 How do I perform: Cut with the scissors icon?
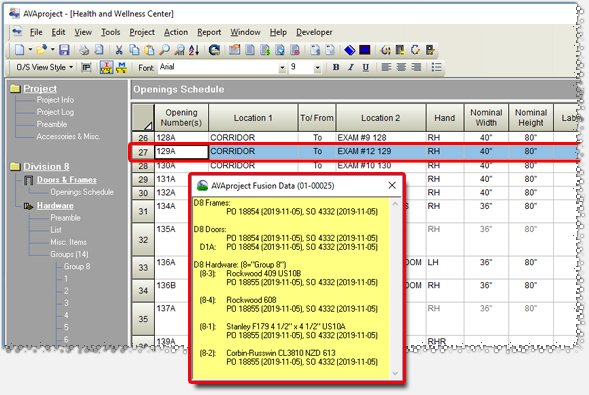click(119, 50)
